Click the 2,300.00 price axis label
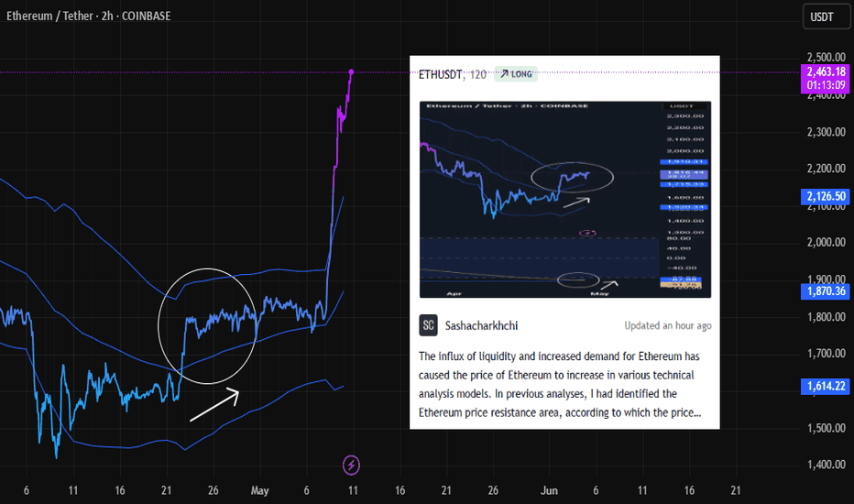 click(x=827, y=132)
